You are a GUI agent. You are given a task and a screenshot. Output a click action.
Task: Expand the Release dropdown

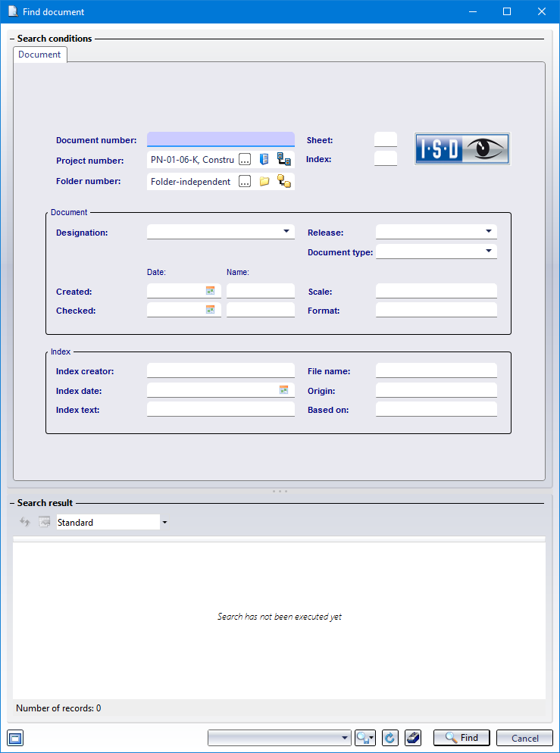click(489, 232)
